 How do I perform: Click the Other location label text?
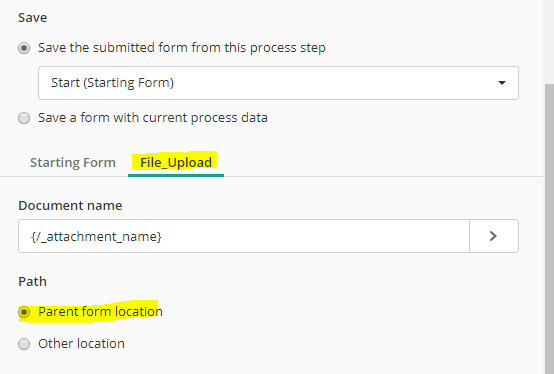pos(81,344)
